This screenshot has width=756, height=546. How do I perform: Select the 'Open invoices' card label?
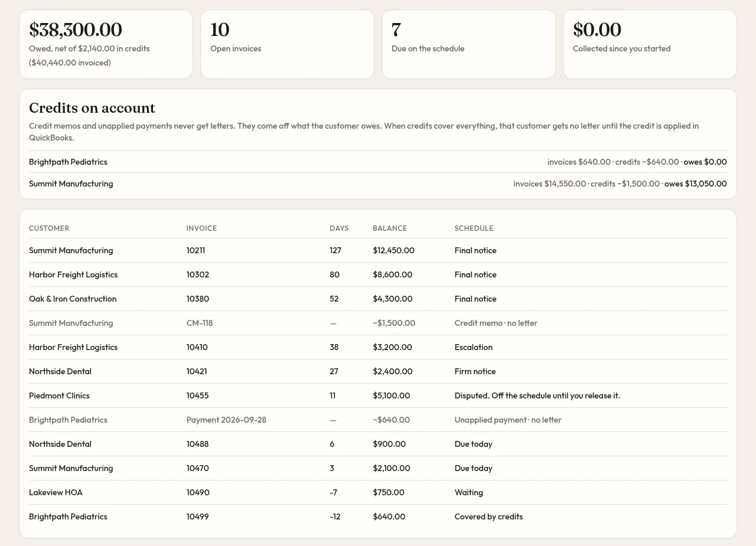click(x=236, y=49)
